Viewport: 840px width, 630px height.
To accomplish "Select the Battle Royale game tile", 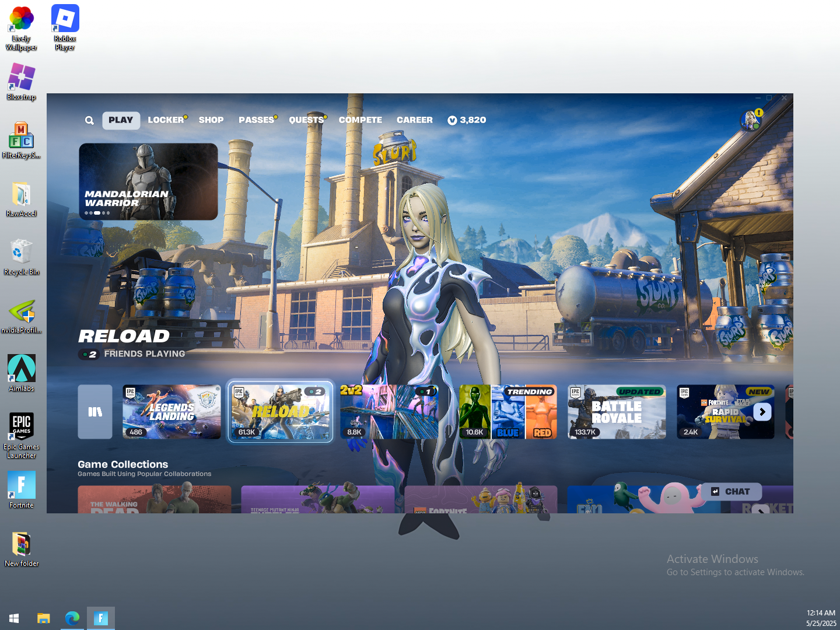I will pyautogui.click(x=617, y=412).
